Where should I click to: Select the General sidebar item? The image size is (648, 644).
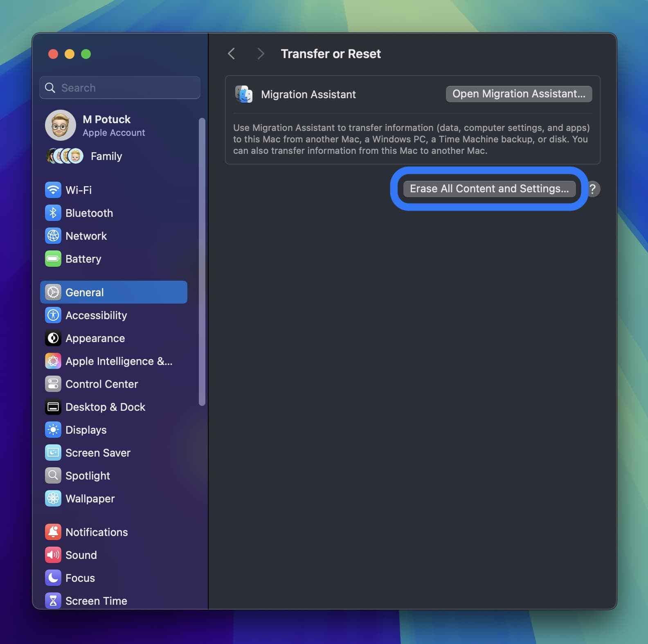(x=114, y=292)
